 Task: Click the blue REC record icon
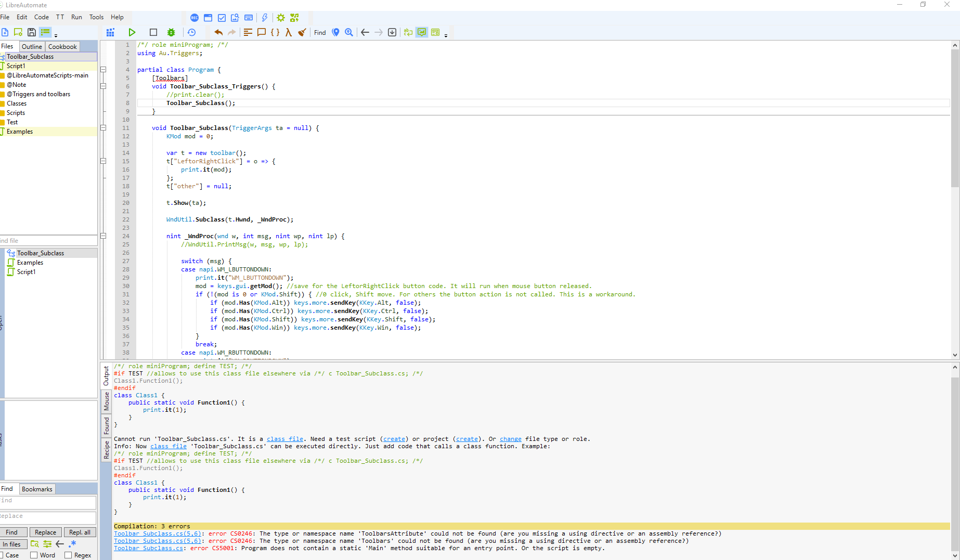point(194,18)
